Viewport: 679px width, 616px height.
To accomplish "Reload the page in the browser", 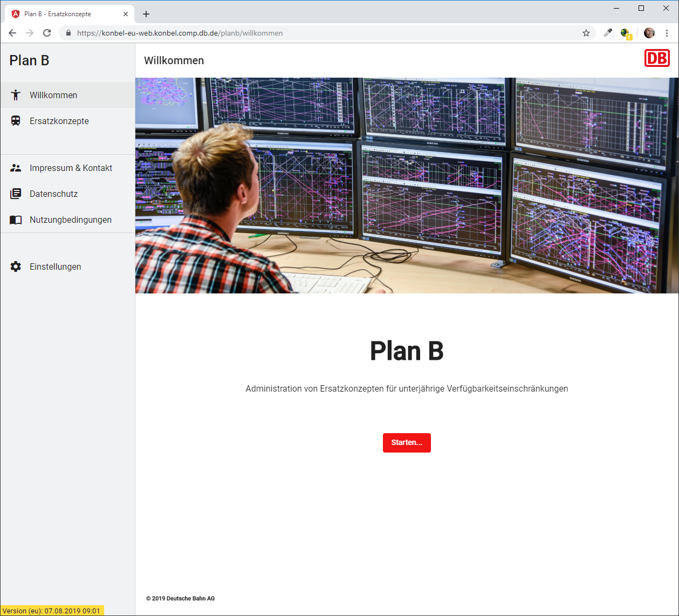I will tap(47, 33).
